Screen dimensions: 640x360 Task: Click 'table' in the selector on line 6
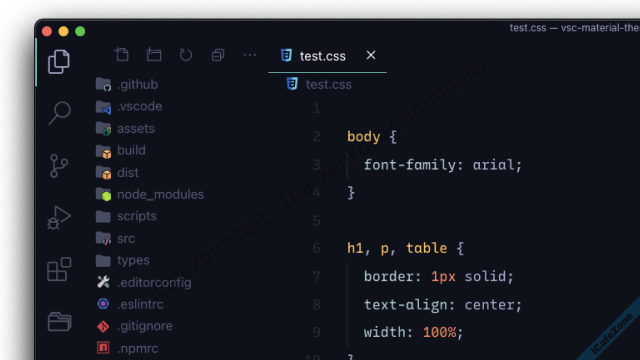pos(427,248)
